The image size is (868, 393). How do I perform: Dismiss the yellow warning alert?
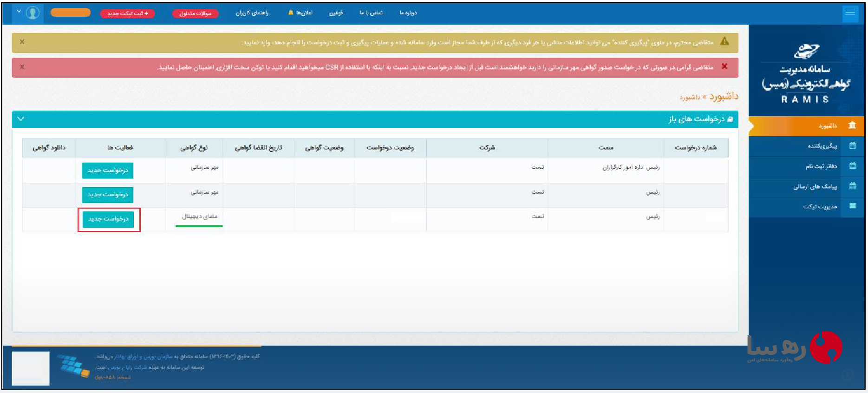click(22, 42)
